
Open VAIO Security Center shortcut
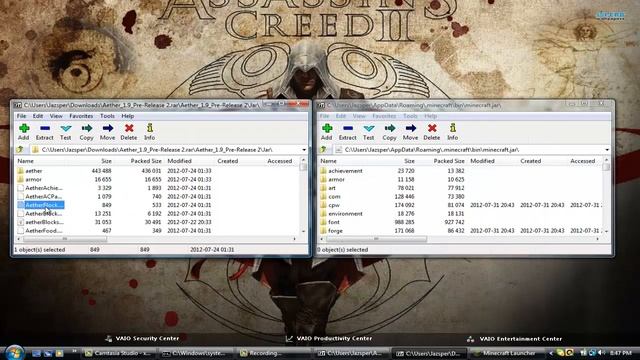[x=142, y=338]
